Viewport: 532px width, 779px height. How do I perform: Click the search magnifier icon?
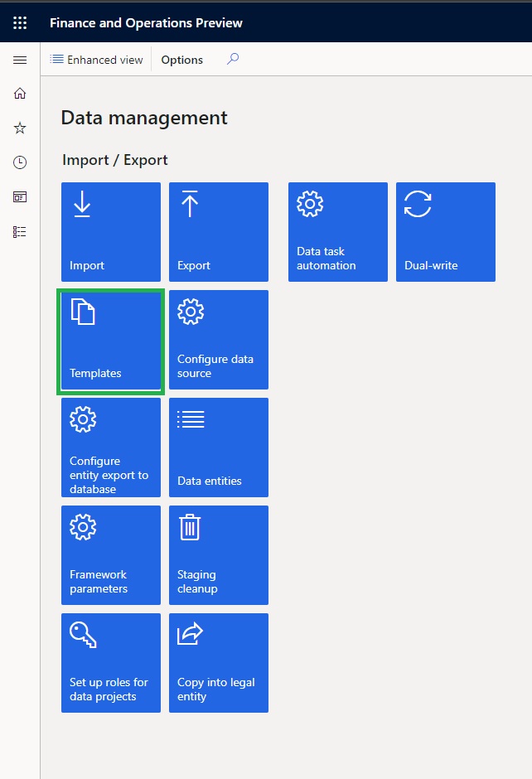click(233, 60)
